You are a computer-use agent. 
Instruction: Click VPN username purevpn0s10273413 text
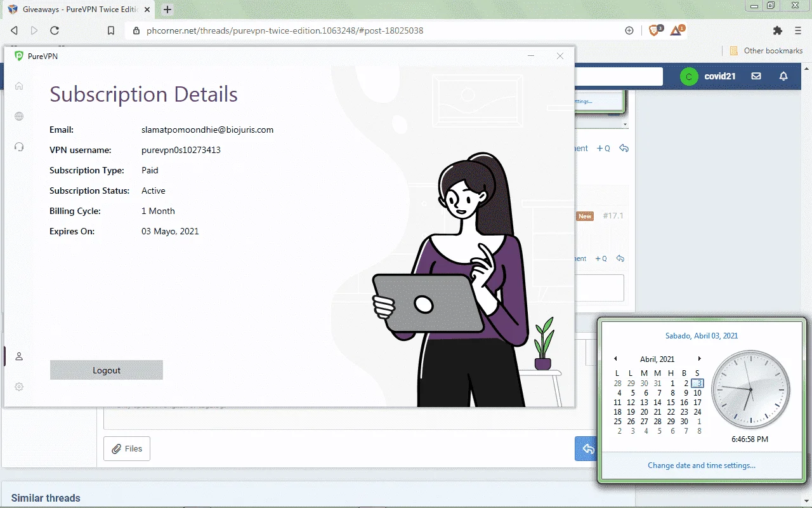coord(181,150)
